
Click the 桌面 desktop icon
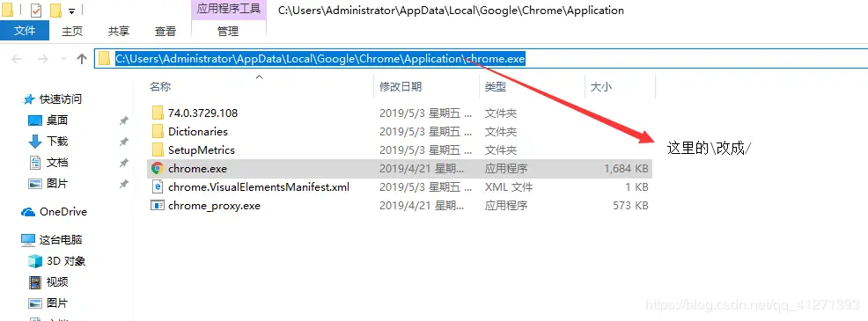(x=35, y=120)
